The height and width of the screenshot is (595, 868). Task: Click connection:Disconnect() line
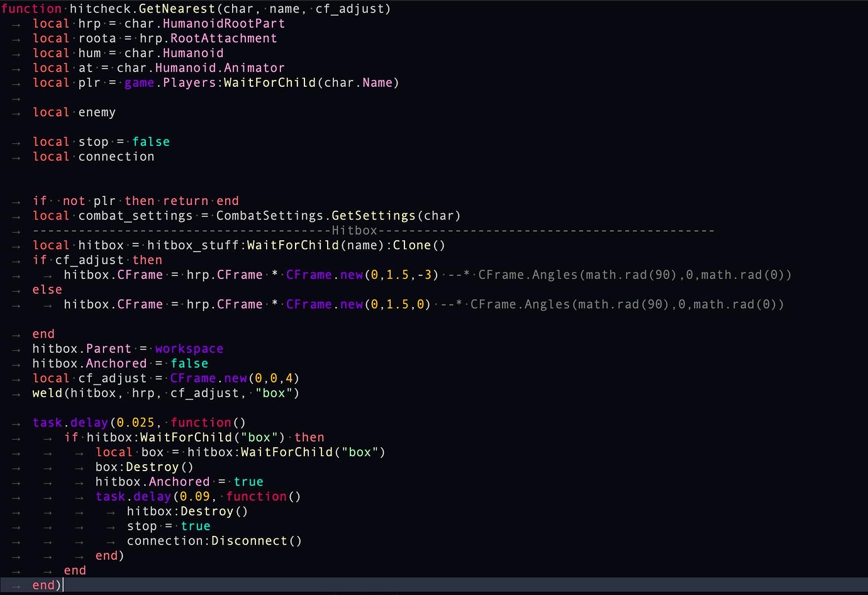coord(214,541)
